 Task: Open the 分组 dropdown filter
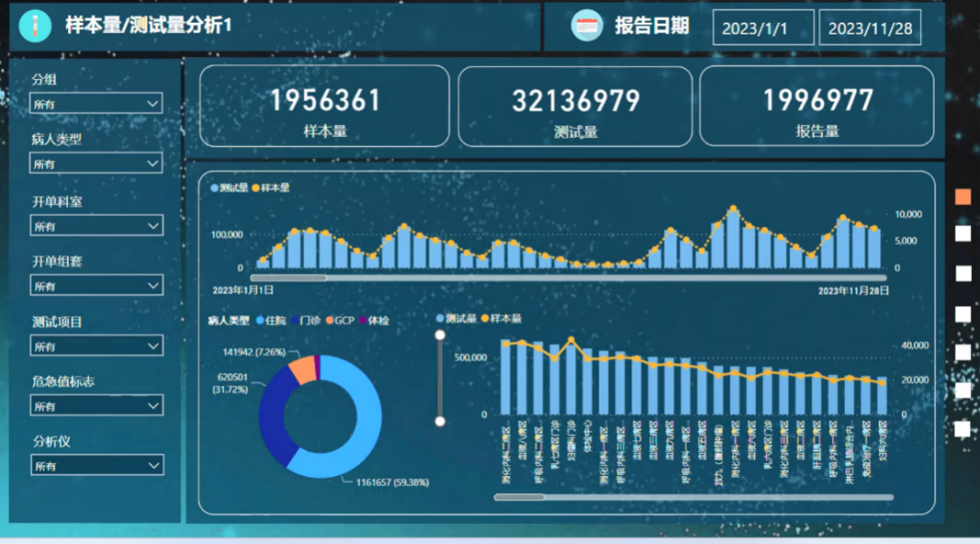96,104
